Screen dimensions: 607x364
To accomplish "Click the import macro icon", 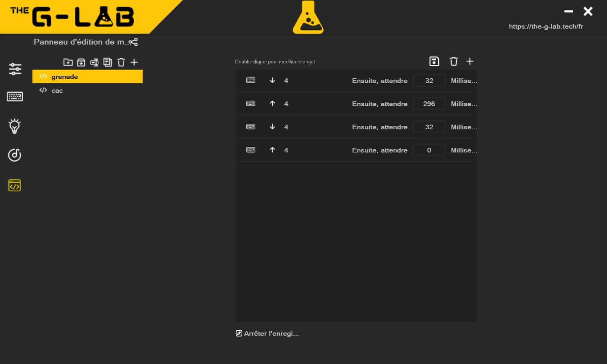I will pos(81,62).
